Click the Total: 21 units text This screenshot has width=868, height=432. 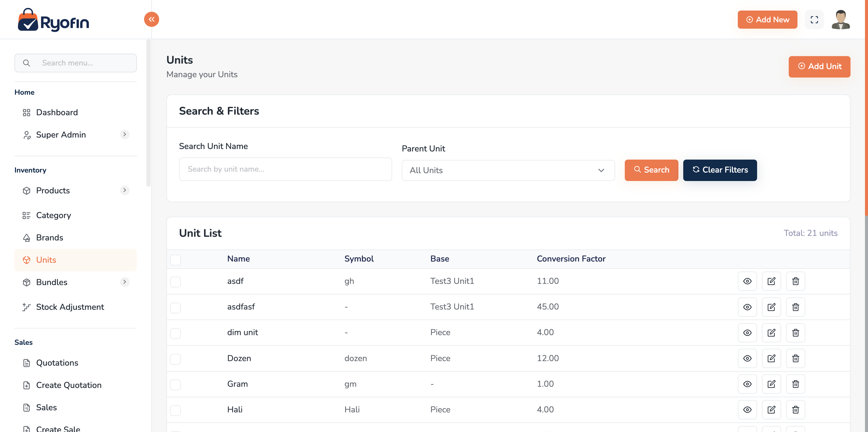click(x=810, y=233)
